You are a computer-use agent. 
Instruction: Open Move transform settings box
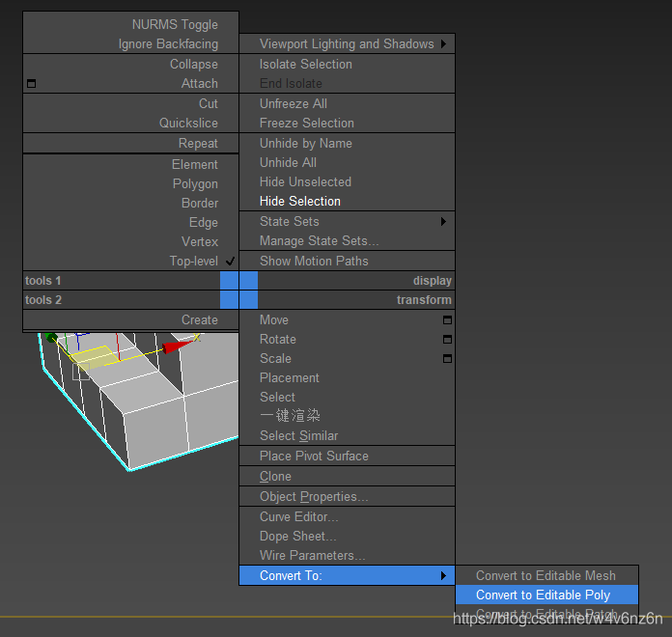[447, 320]
